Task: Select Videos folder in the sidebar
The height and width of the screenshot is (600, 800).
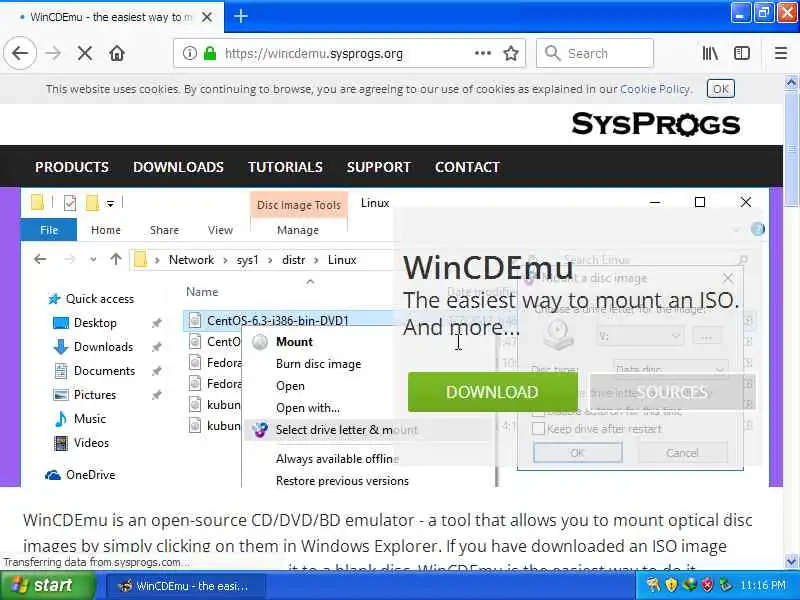Action: pyautogui.click(x=91, y=443)
